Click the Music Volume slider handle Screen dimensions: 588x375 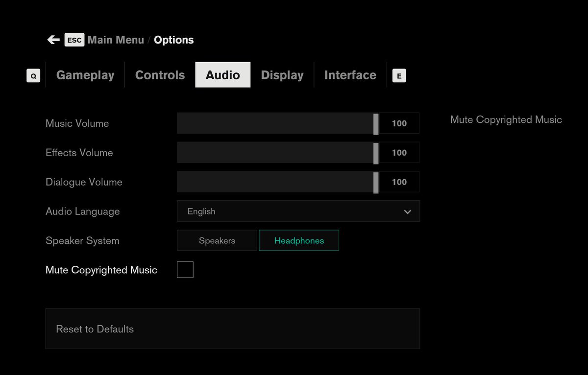pyautogui.click(x=376, y=123)
